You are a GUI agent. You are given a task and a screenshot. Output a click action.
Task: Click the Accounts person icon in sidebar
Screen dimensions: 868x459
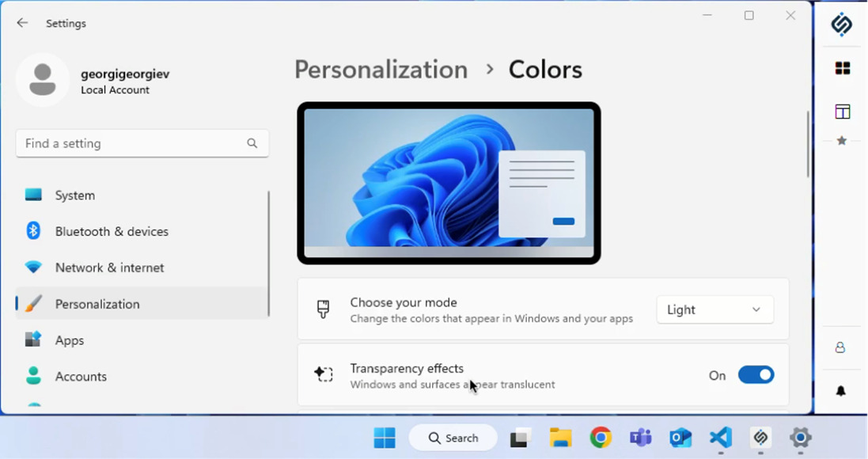tap(33, 376)
